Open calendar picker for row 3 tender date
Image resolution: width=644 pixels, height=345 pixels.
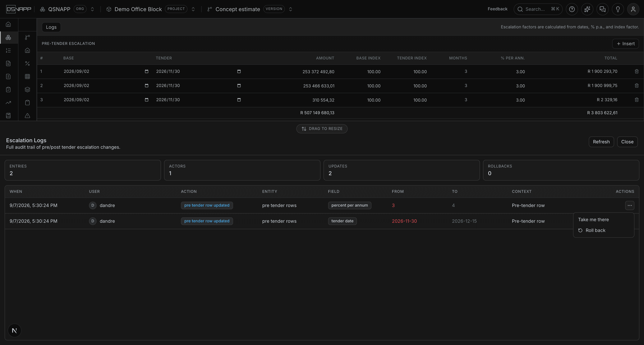[239, 100]
